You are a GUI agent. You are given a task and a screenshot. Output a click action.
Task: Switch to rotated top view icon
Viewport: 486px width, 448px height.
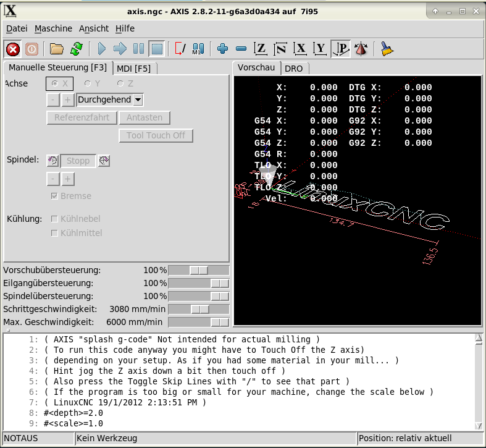pyautogui.click(x=280, y=49)
